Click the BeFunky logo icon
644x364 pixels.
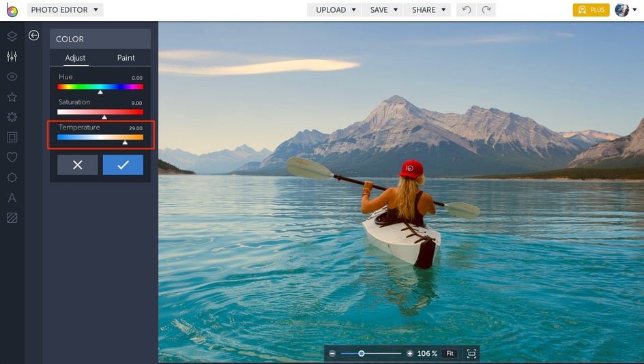(12, 10)
